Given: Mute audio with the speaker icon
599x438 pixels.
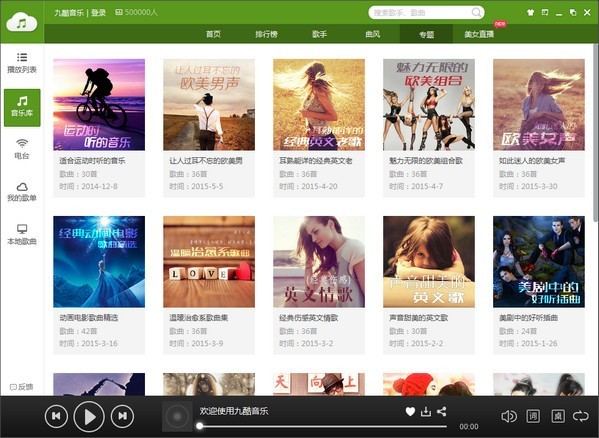Looking at the screenshot, I should coord(509,416).
